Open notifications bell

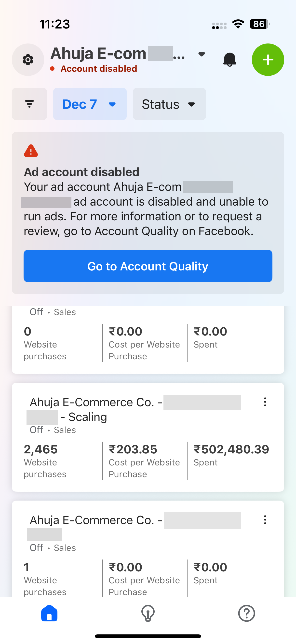(x=229, y=60)
